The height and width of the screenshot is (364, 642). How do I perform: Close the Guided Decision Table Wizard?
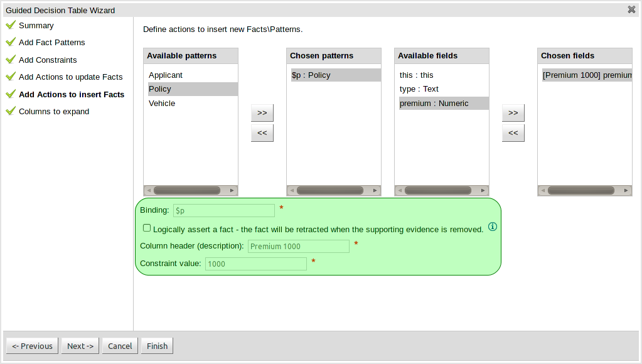(x=631, y=9)
